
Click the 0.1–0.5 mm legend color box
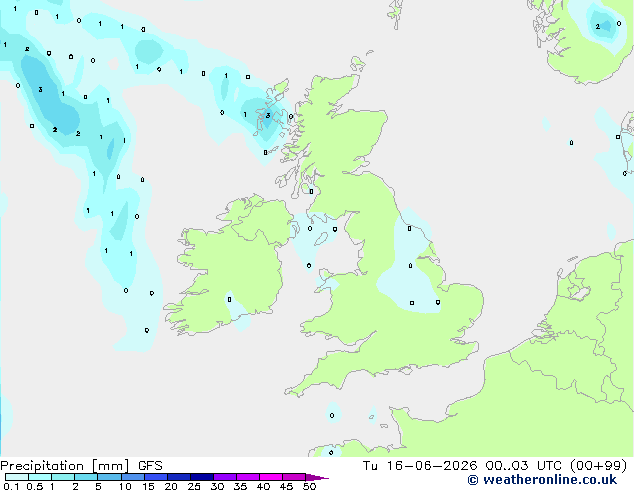(17, 477)
